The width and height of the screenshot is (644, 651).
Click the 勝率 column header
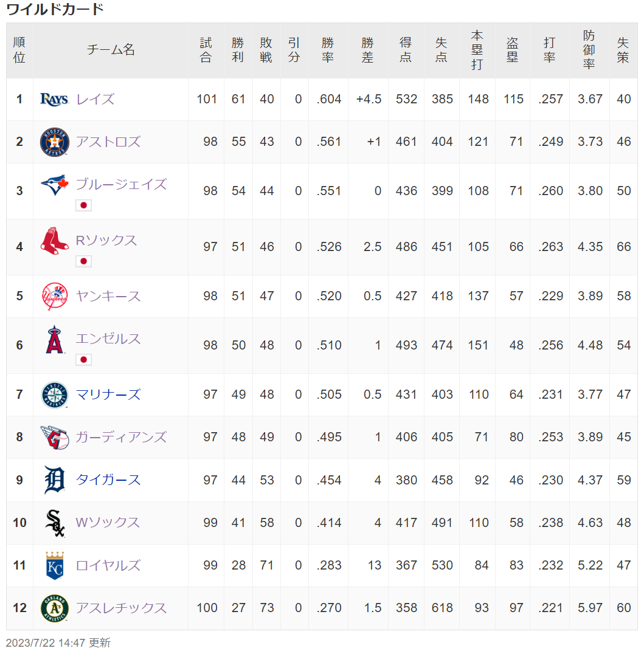click(x=328, y=50)
